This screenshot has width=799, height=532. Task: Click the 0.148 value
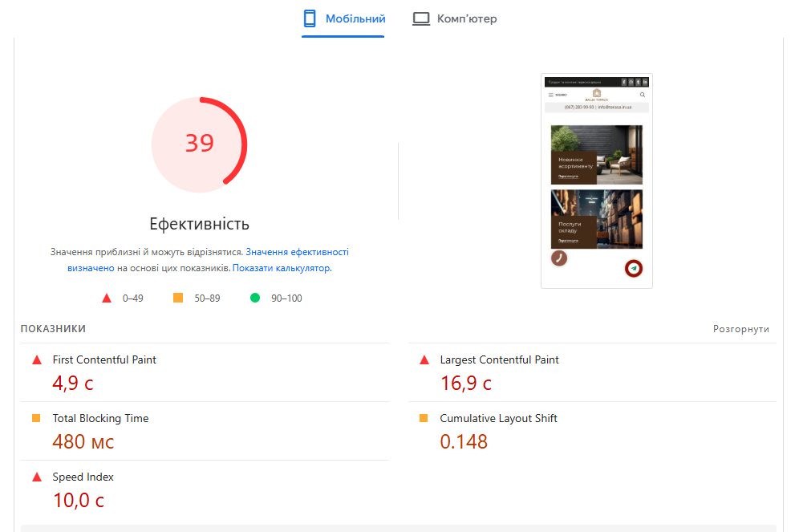coord(464,442)
